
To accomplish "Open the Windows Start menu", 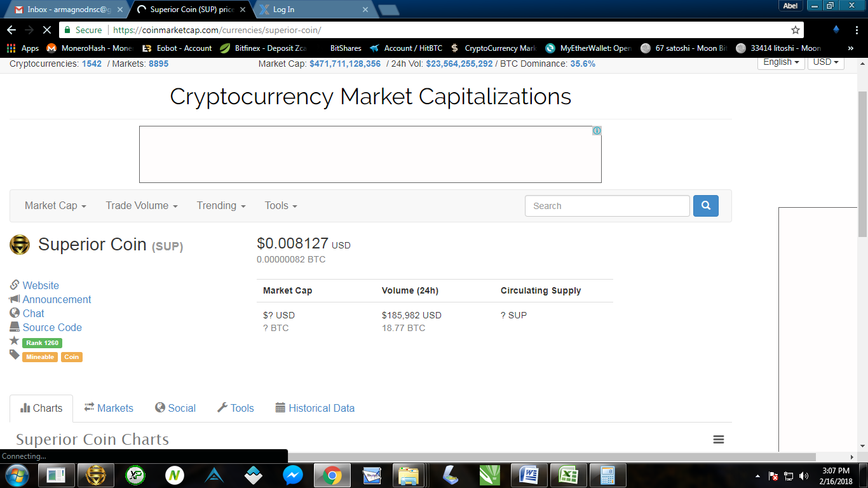I will coord(17,475).
